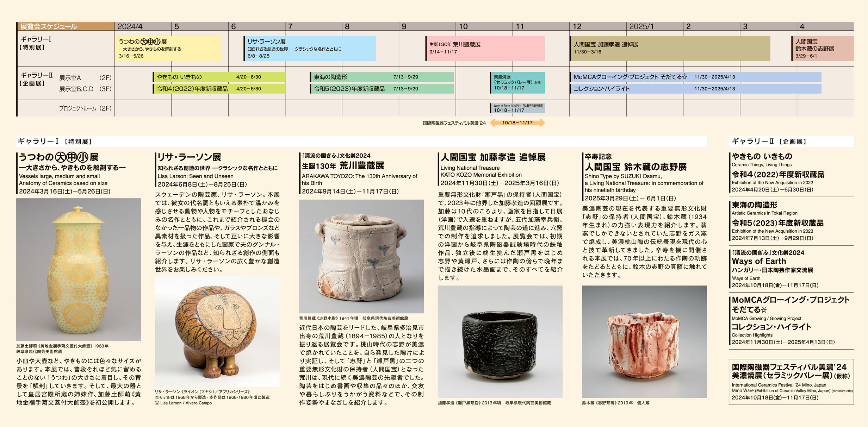Click the KATO KOZO Memorial Exhibition subtitle
This screenshot has width=868, height=427.
[481, 175]
